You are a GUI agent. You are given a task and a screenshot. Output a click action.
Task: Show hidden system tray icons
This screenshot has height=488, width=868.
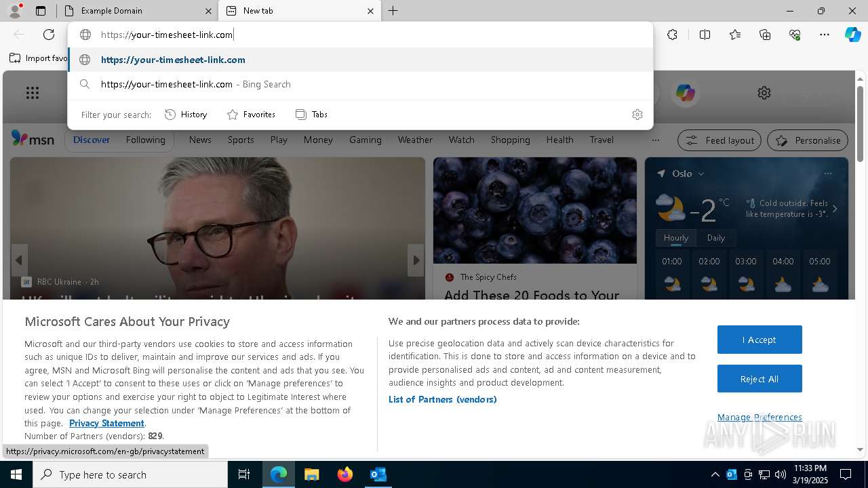[715, 474]
